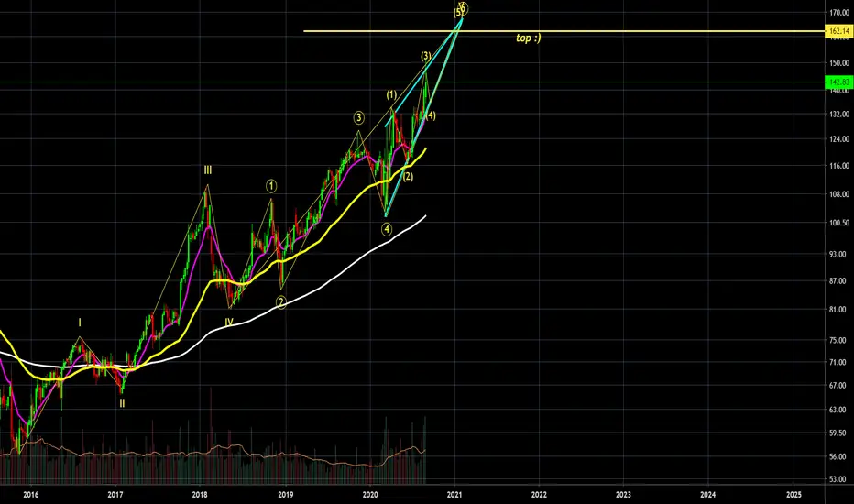854x504 pixels.
Task: Click the 59.50 price axis value
Action: [x=839, y=433]
